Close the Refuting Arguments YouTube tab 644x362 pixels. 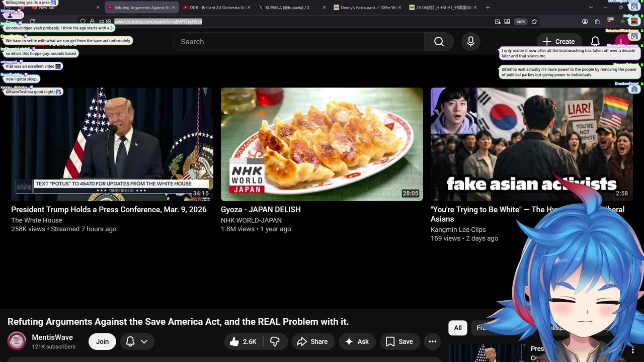point(174,8)
